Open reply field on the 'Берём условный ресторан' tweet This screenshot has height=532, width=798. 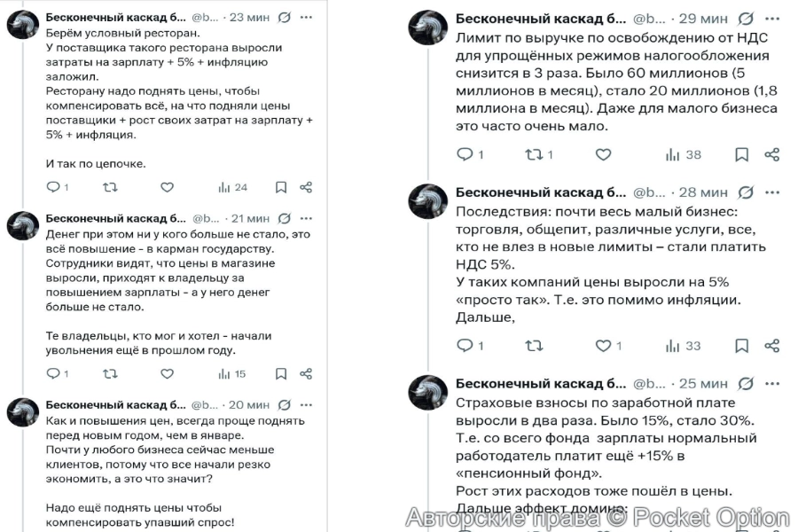[51, 187]
